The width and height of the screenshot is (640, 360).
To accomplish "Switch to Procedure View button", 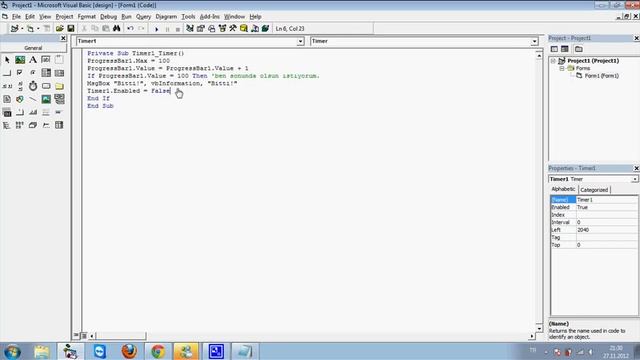I will tap(76, 336).
